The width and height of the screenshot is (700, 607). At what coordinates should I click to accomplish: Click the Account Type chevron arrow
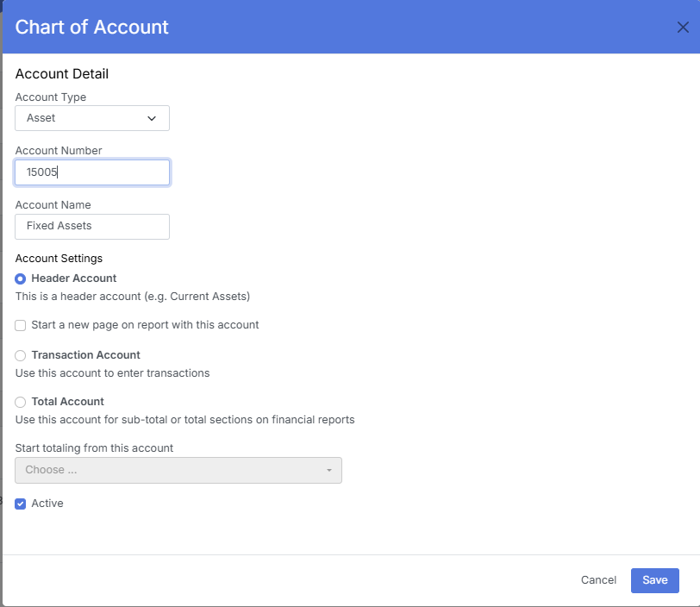click(x=152, y=118)
